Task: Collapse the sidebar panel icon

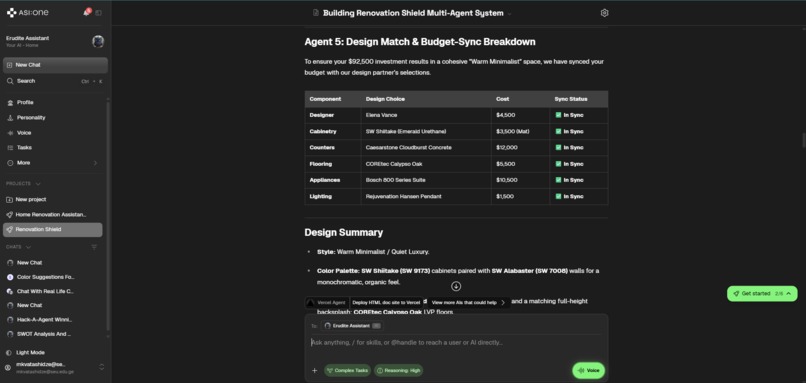Action: click(99, 13)
